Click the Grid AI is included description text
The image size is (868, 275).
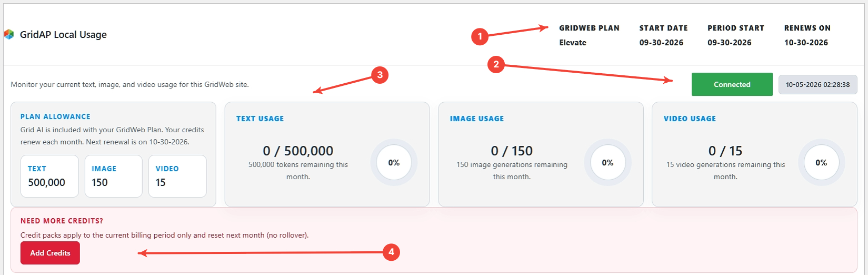coord(112,136)
